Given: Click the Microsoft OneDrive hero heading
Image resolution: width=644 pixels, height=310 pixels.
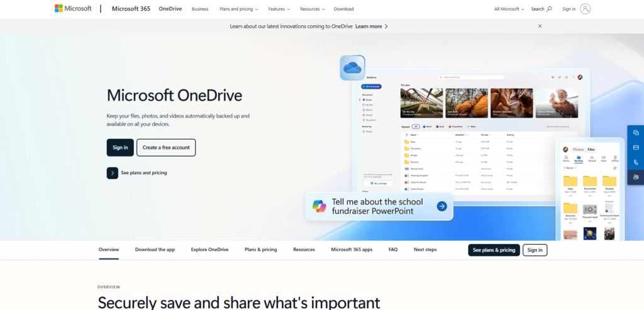Looking at the screenshot, I should pos(174,95).
